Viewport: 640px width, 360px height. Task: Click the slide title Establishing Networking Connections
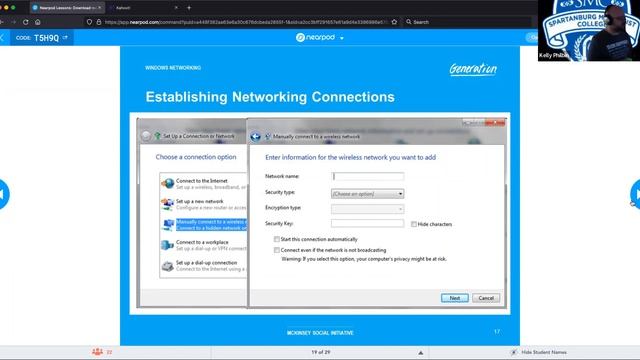(x=270, y=97)
